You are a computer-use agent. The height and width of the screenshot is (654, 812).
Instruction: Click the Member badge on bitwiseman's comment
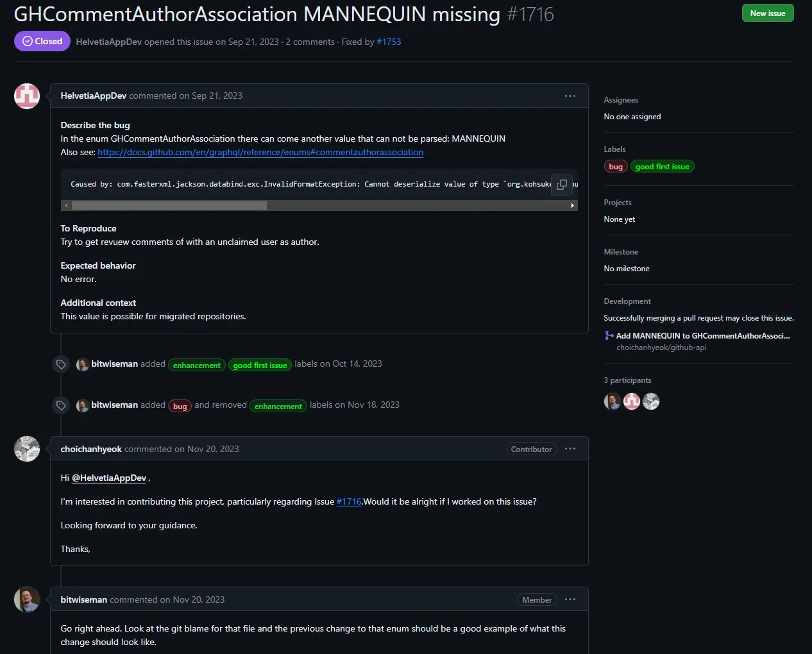point(537,599)
